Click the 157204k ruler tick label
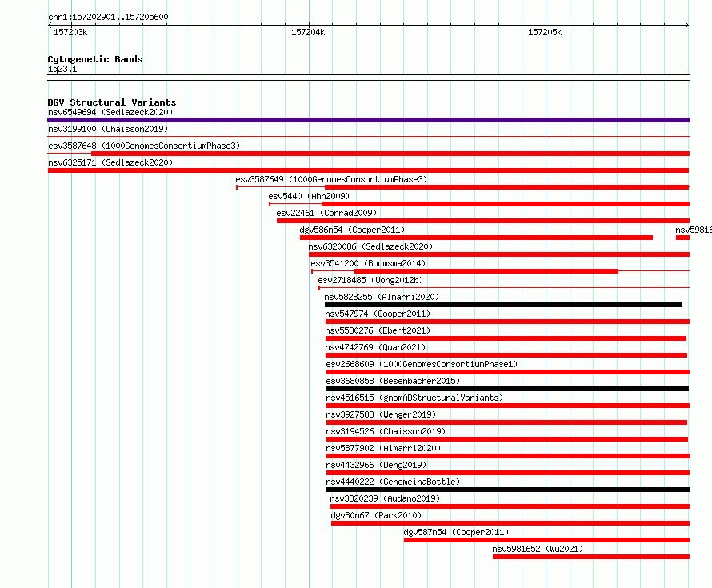This screenshot has height=588, width=712. [308, 32]
